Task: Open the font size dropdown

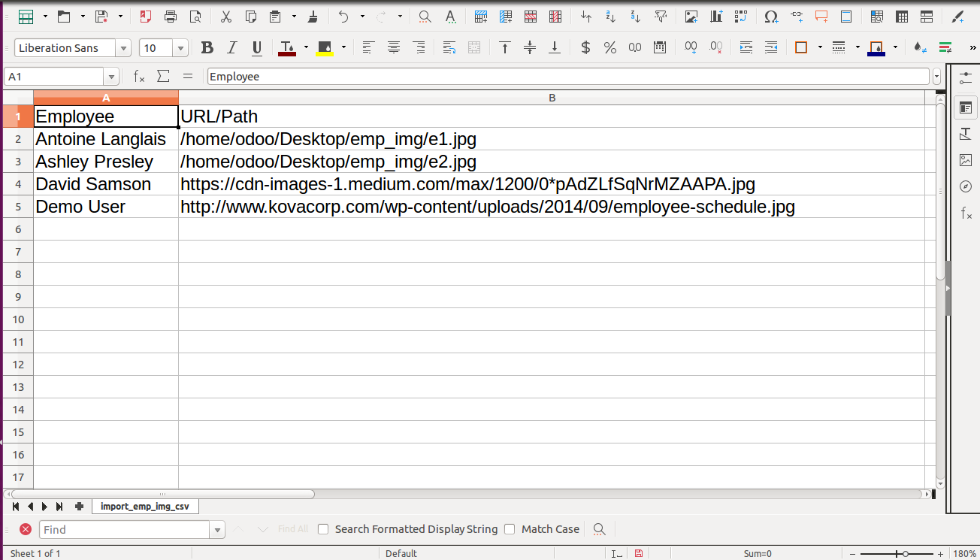Action: pyautogui.click(x=180, y=48)
